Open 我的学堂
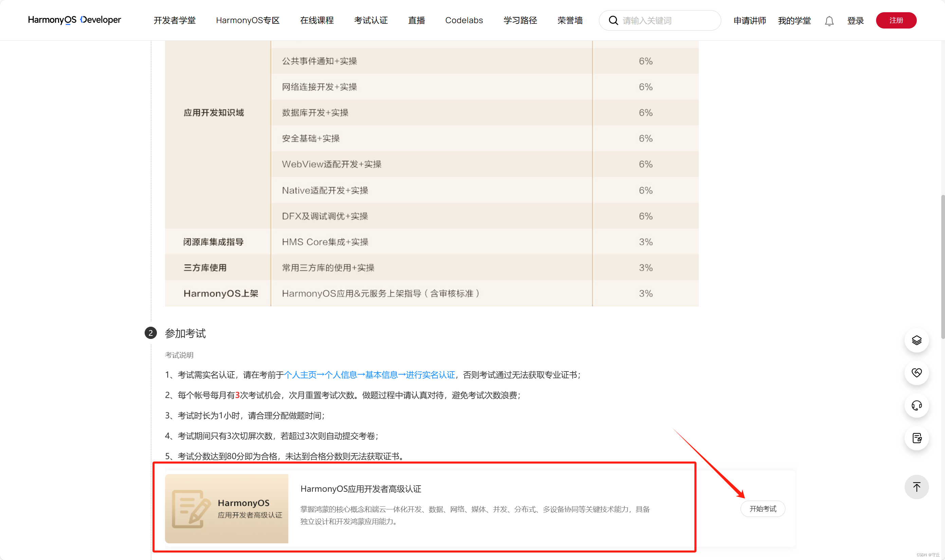The width and height of the screenshot is (945, 560). (x=794, y=20)
